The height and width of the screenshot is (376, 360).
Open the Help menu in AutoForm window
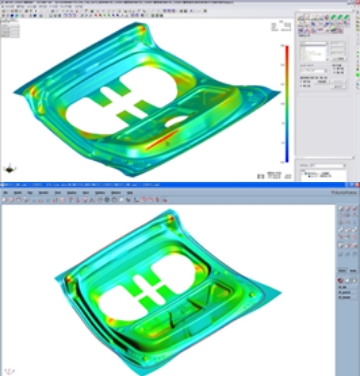tap(130, 193)
